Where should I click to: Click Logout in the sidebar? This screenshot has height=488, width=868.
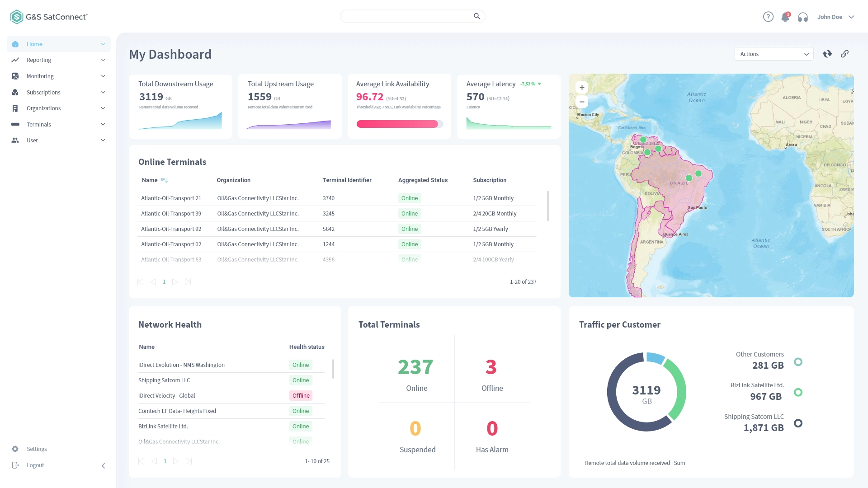[28, 465]
